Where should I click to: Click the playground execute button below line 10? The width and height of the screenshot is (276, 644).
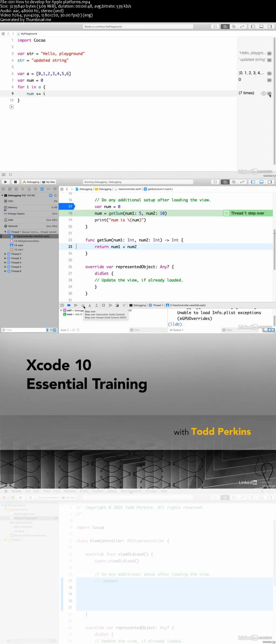coord(12,107)
